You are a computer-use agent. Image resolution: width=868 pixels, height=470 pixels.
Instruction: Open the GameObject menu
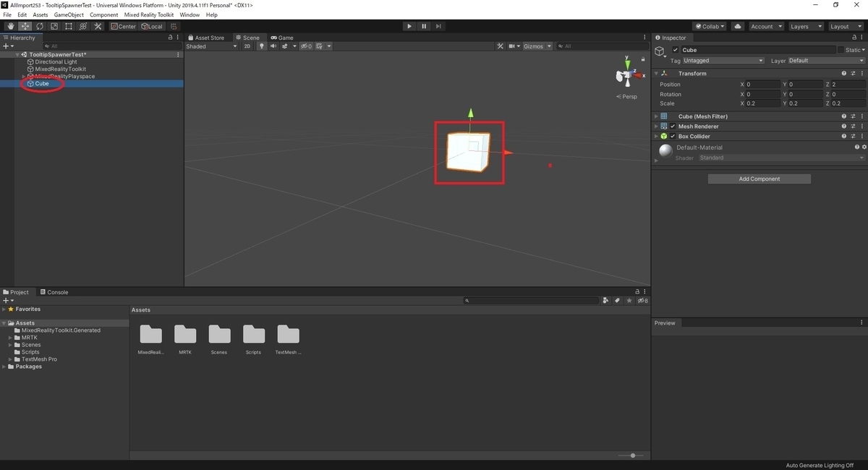coord(69,14)
